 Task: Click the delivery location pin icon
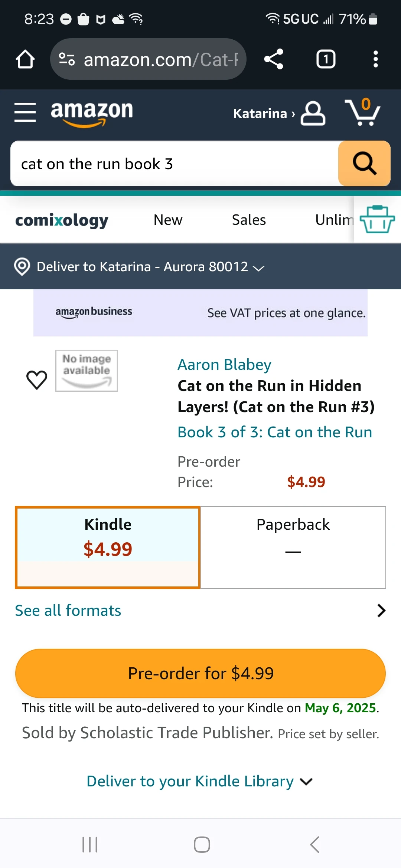pos(22,266)
